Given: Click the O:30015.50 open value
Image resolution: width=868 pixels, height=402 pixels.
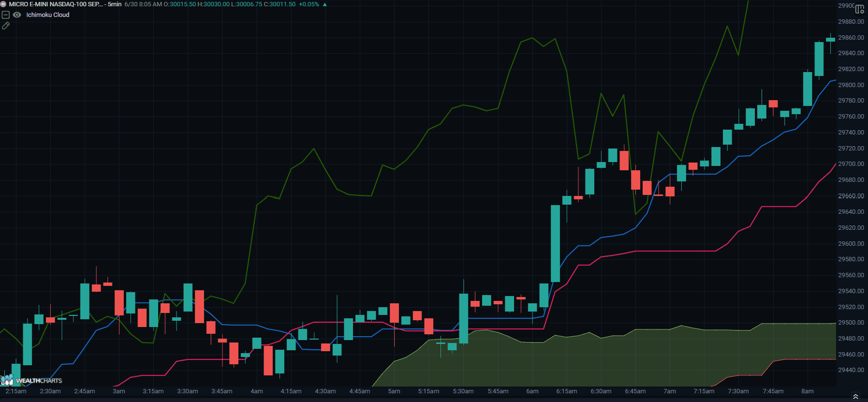Looking at the screenshot, I should coord(180,4).
